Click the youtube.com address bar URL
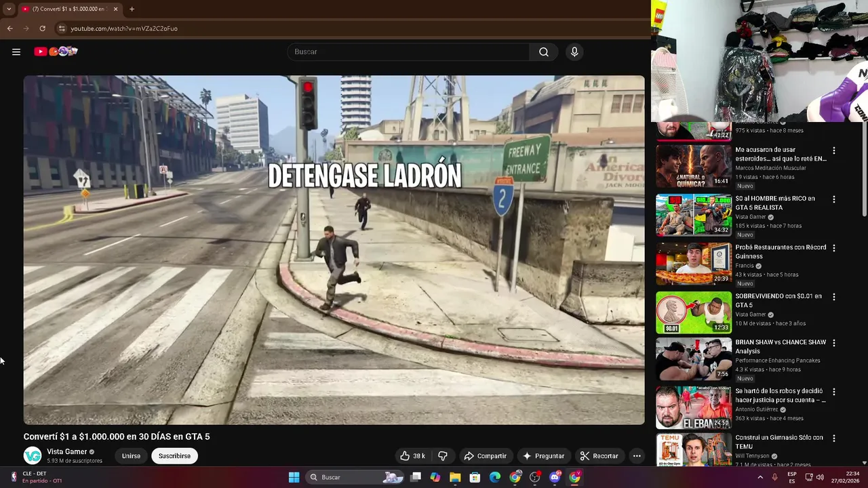 (124, 28)
